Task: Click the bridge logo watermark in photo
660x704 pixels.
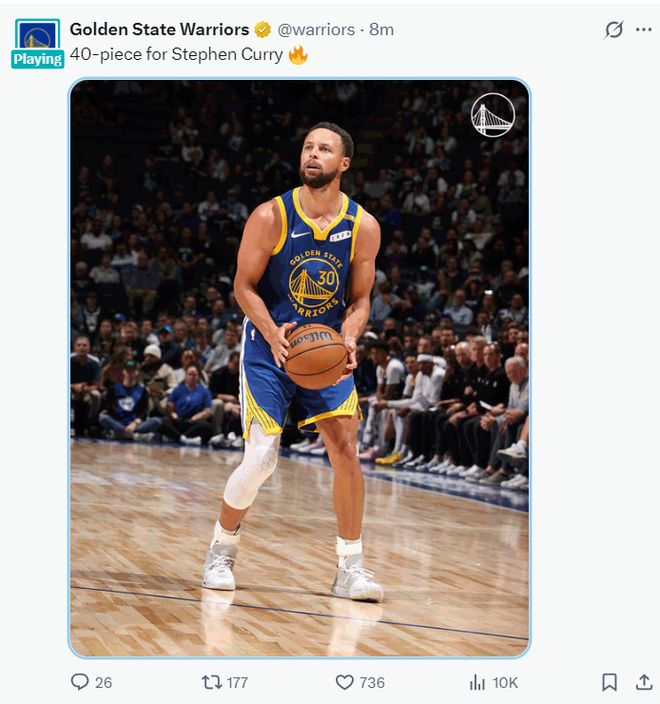Action: pos(493,114)
